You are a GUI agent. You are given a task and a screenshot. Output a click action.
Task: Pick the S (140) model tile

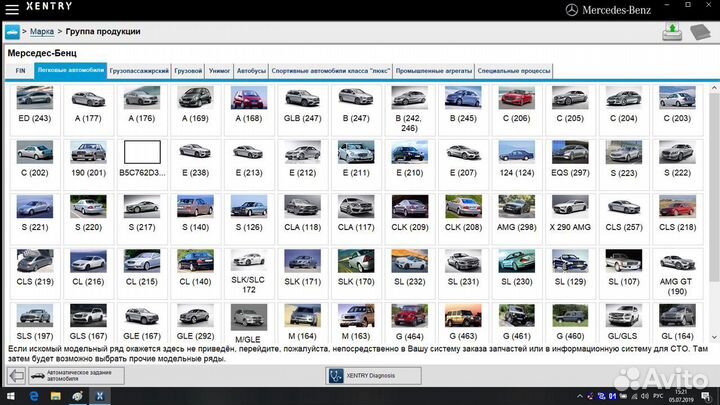[195, 219]
